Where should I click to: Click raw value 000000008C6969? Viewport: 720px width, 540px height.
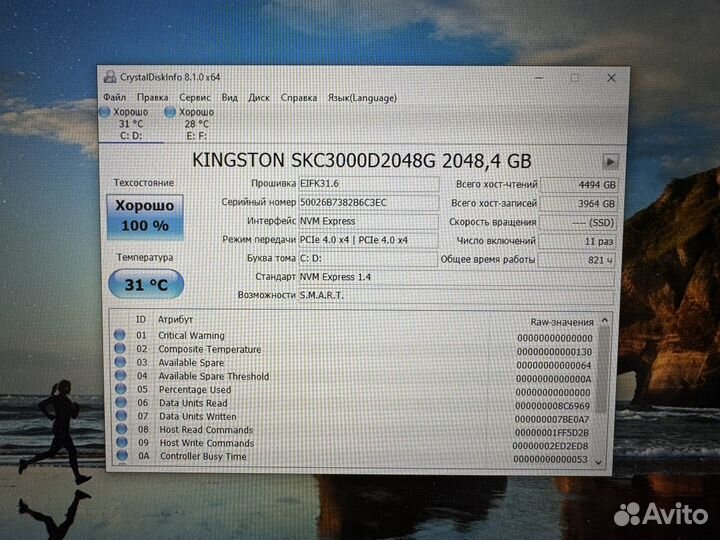[x=552, y=406]
